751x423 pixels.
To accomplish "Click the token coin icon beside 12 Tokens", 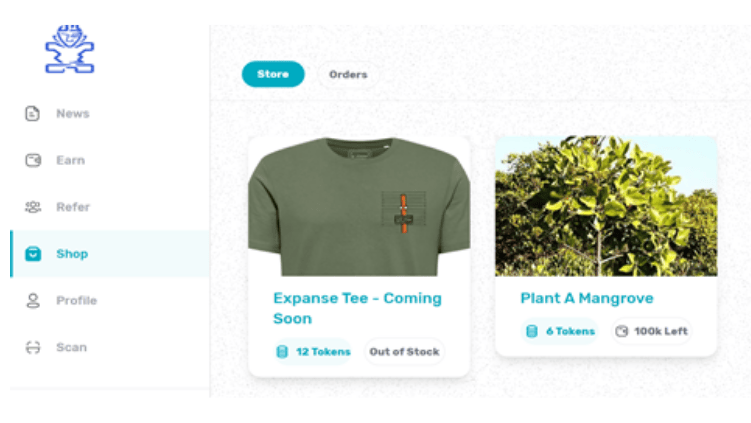I will [282, 352].
